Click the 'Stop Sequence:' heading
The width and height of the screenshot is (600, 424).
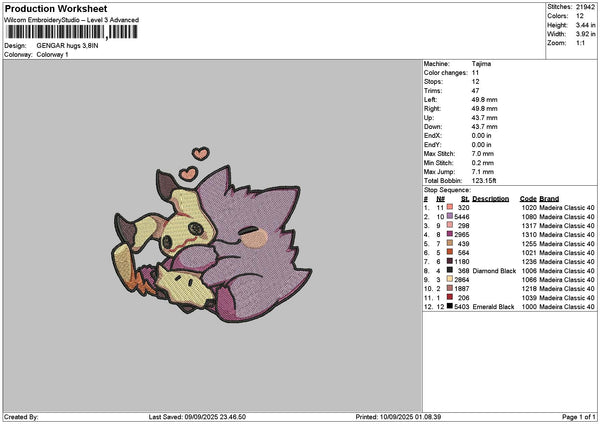(447, 190)
